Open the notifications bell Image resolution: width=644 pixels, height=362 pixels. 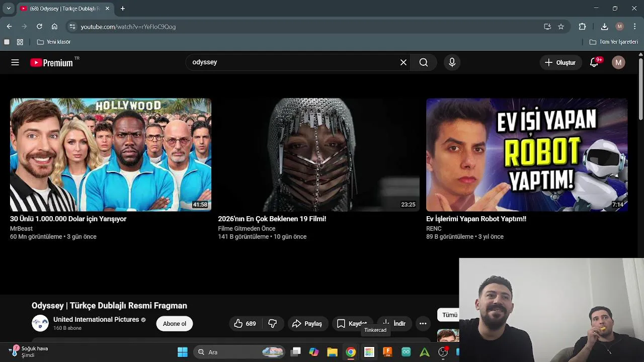coord(594,62)
